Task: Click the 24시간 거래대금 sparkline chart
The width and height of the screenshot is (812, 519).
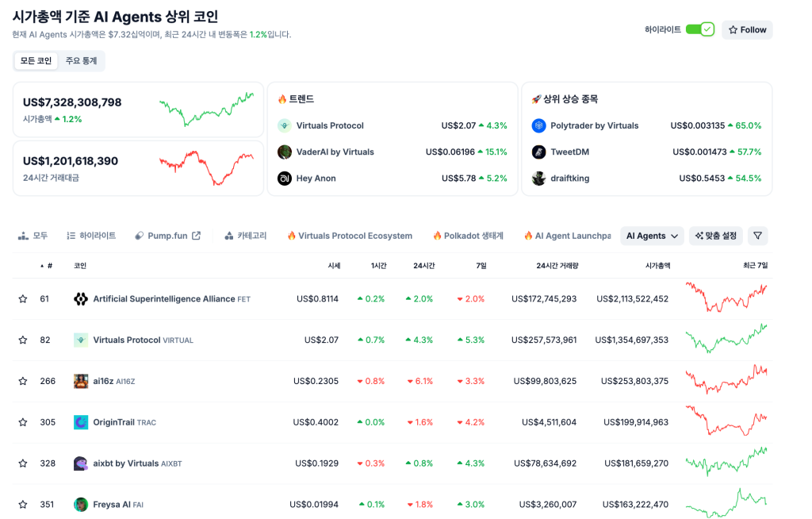Action: pyautogui.click(x=207, y=168)
